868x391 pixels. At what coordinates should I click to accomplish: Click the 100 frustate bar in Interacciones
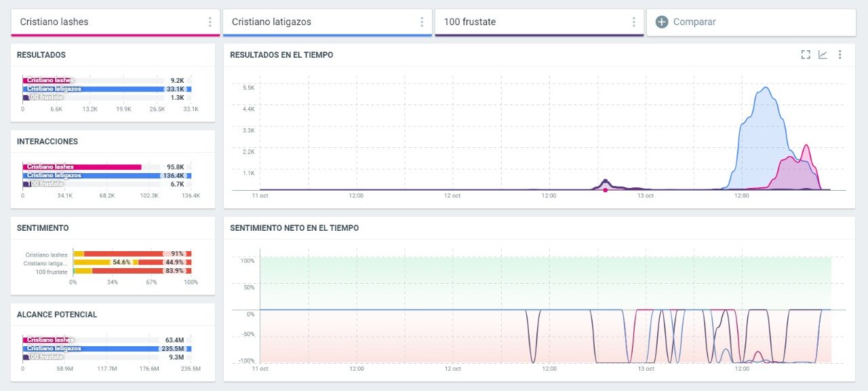[x=26, y=184]
